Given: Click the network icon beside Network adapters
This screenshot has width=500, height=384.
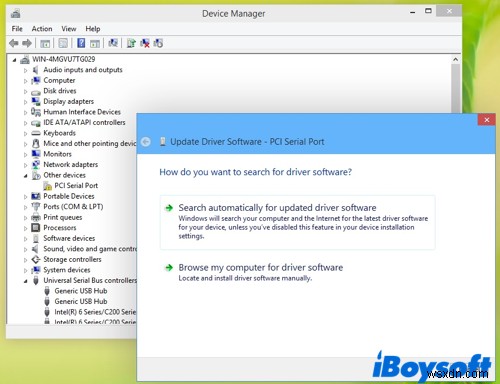Looking at the screenshot, I should pos(36,164).
